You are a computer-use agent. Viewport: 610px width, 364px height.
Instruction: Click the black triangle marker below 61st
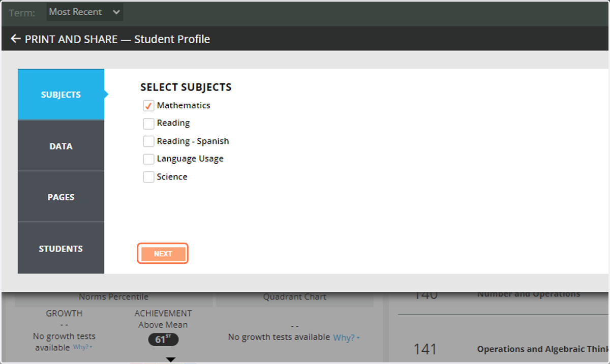(x=171, y=359)
